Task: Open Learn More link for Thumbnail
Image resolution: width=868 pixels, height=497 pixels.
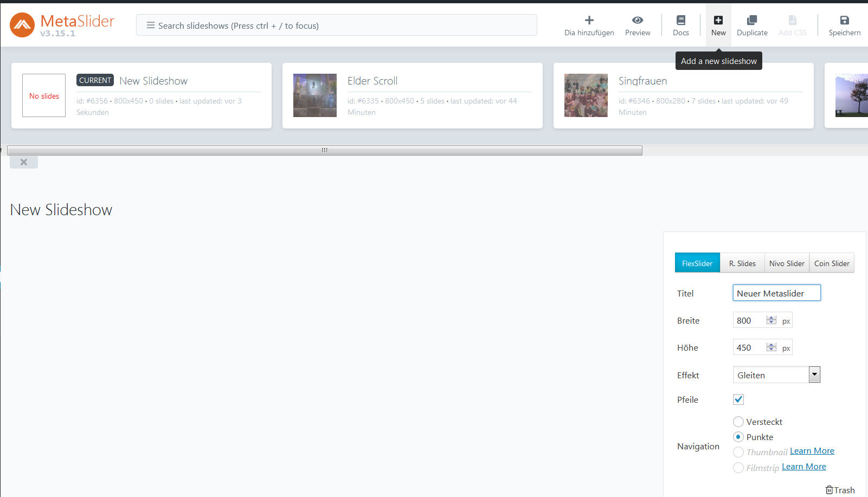Action: [x=812, y=451]
